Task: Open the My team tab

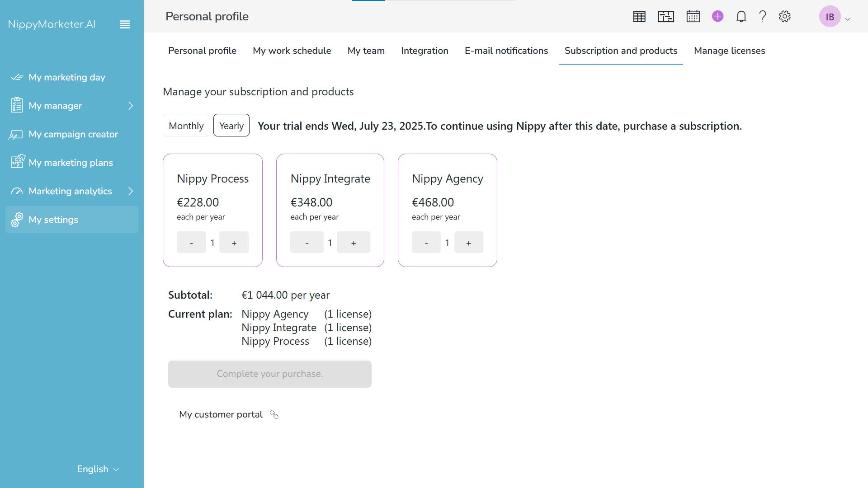Action: 366,51
